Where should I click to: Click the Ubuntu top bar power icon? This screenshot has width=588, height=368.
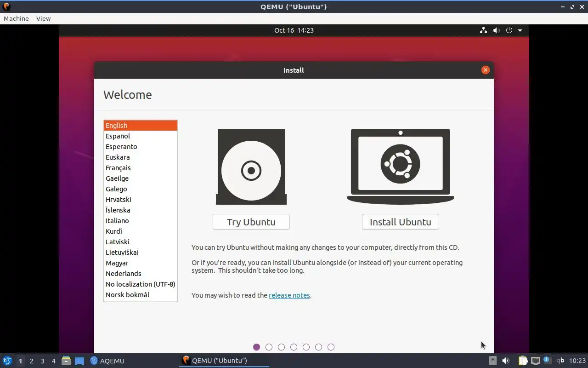pos(509,30)
